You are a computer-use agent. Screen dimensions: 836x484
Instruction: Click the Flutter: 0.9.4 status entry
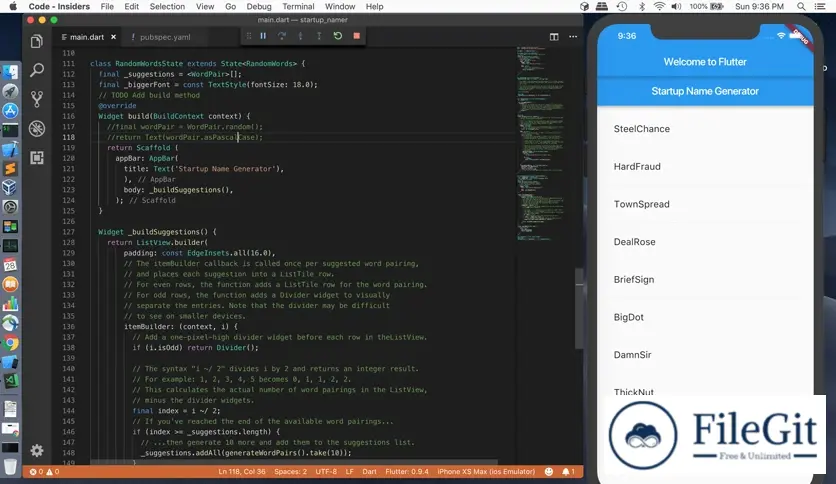(407, 472)
